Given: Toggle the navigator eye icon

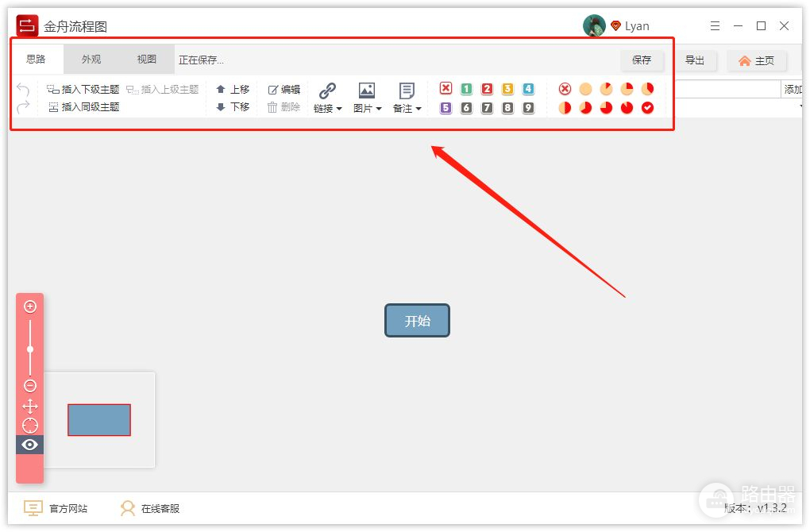Looking at the screenshot, I should [x=30, y=445].
